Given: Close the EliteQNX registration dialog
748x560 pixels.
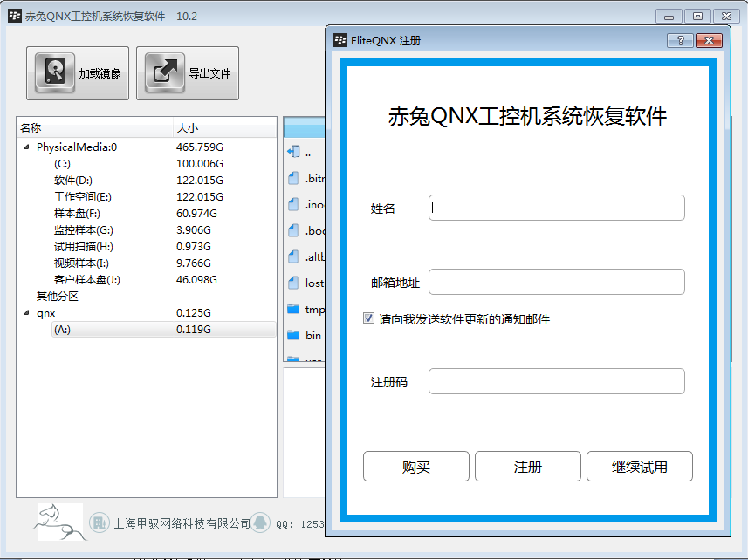Looking at the screenshot, I should pos(709,40).
